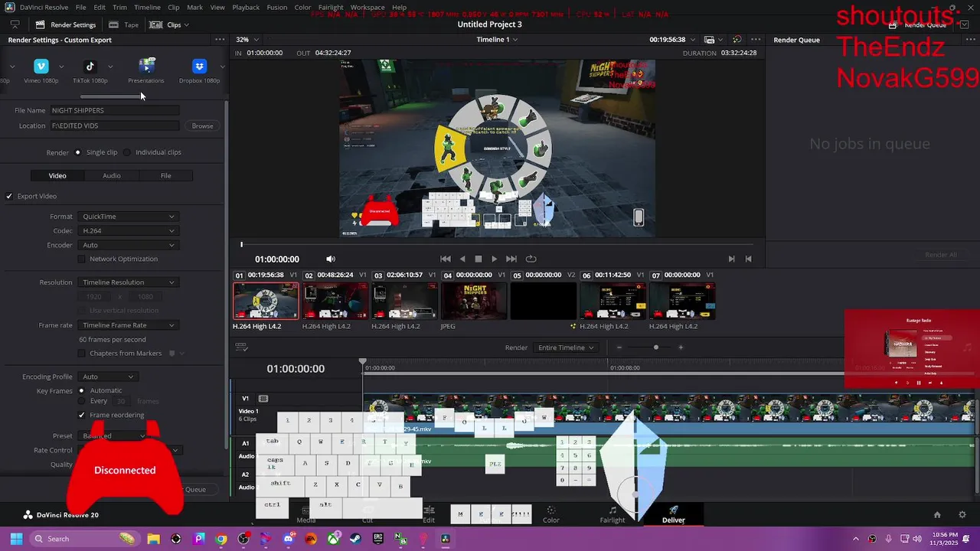Open the Timeline 1 selector dropdown
980x551 pixels.
pyautogui.click(x=497, y=40)
